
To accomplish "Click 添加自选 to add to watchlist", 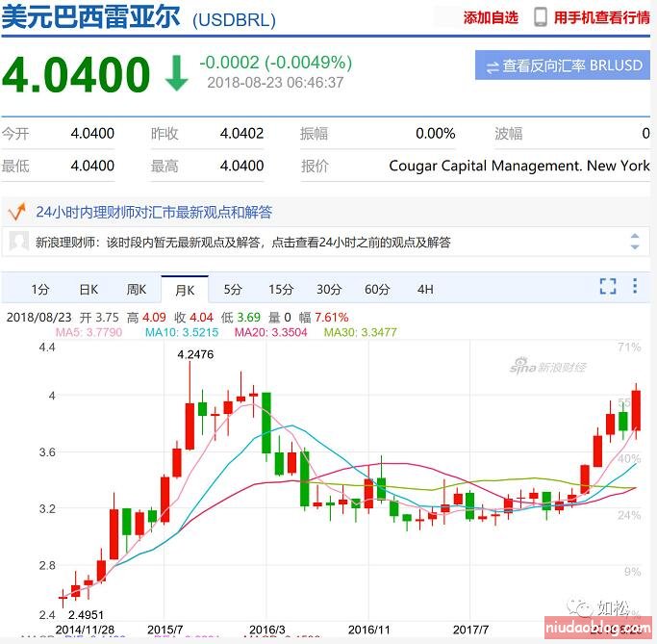I will pyautogui.click(x=491, y=17).
